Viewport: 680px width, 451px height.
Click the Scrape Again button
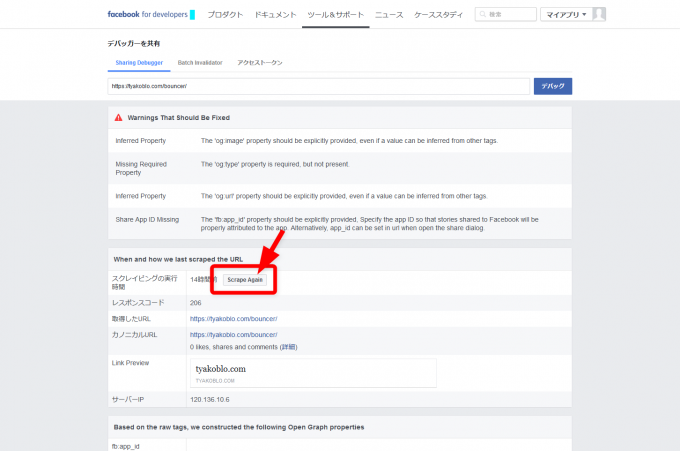[245, 280]
